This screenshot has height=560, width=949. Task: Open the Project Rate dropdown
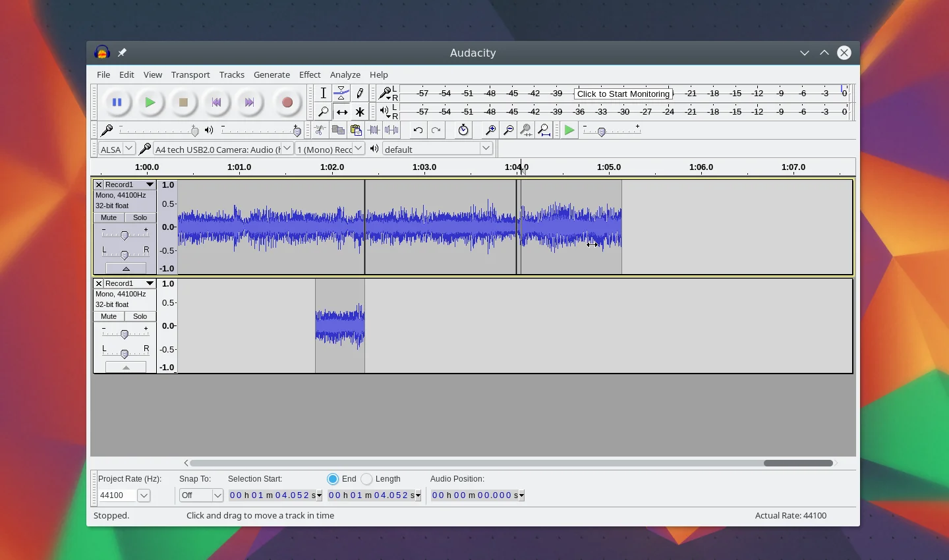coord(144,495)
